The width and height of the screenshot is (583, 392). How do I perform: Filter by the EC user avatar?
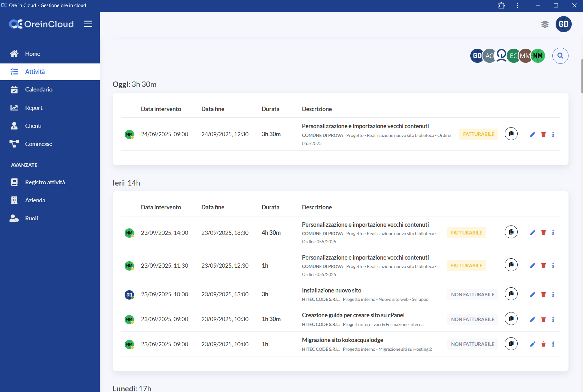(513, 56)
